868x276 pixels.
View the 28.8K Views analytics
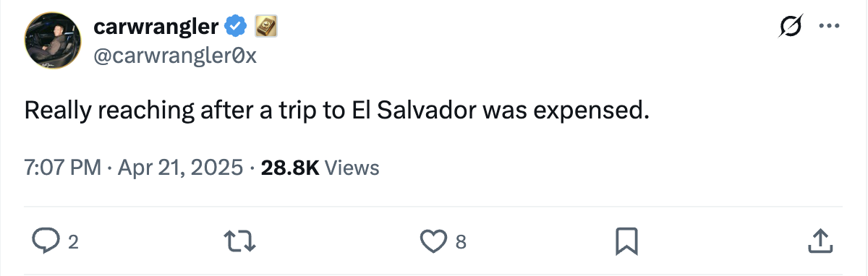320,168
